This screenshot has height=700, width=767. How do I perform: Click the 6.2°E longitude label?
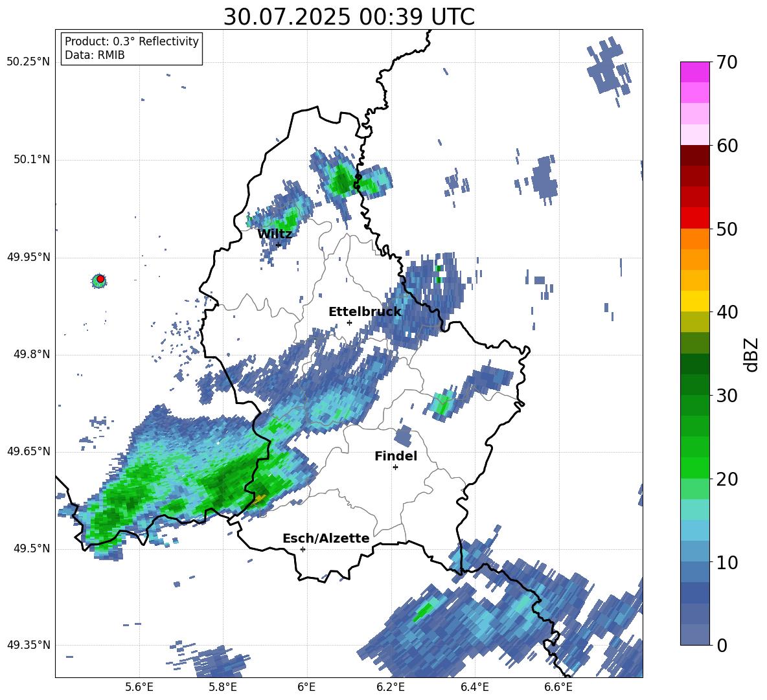(391, 688)
